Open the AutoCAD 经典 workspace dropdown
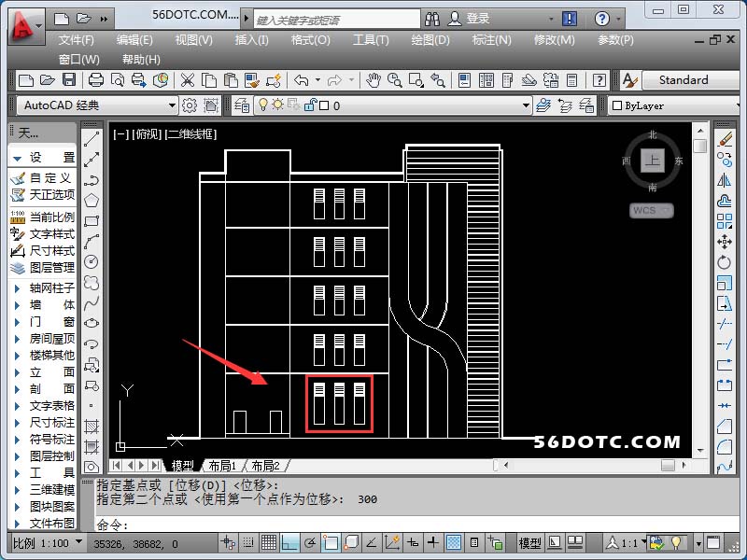The width and height of the screenshot is (747, 560). [97, 105]
